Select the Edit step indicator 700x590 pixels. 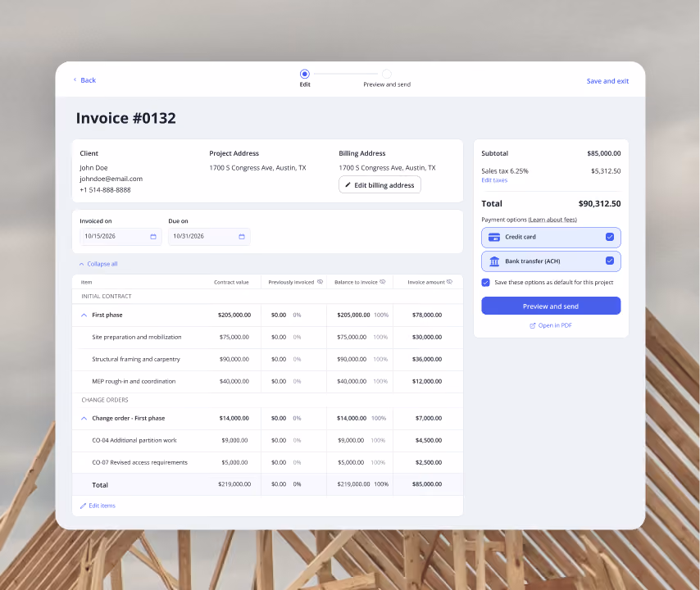[x=304, y=74]
